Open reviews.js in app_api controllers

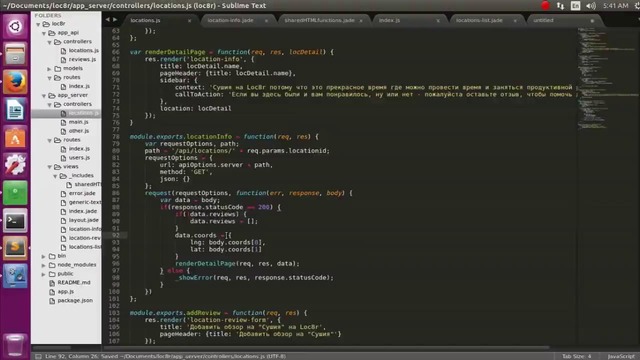pyautogui.click(x=82, y=60)
